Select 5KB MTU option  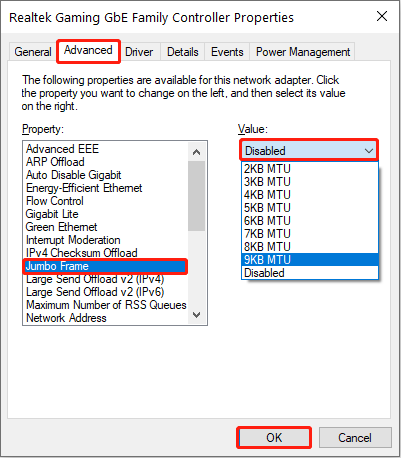pos(310,208)
